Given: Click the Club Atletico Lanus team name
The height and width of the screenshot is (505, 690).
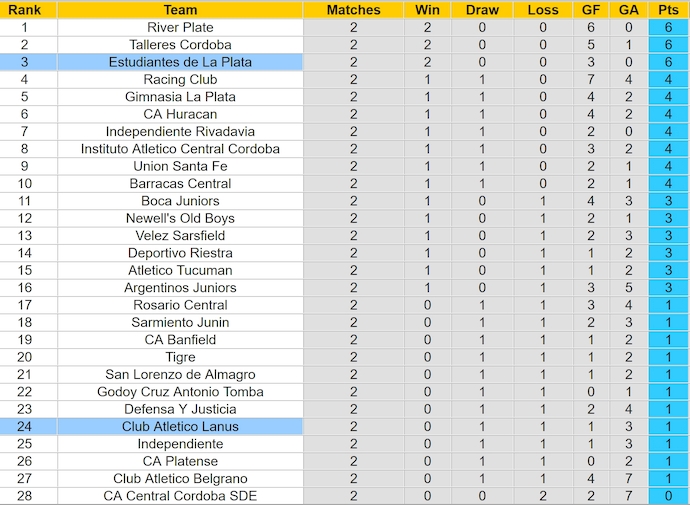Looking at the screenshot, I should click(x=180, y=427).
